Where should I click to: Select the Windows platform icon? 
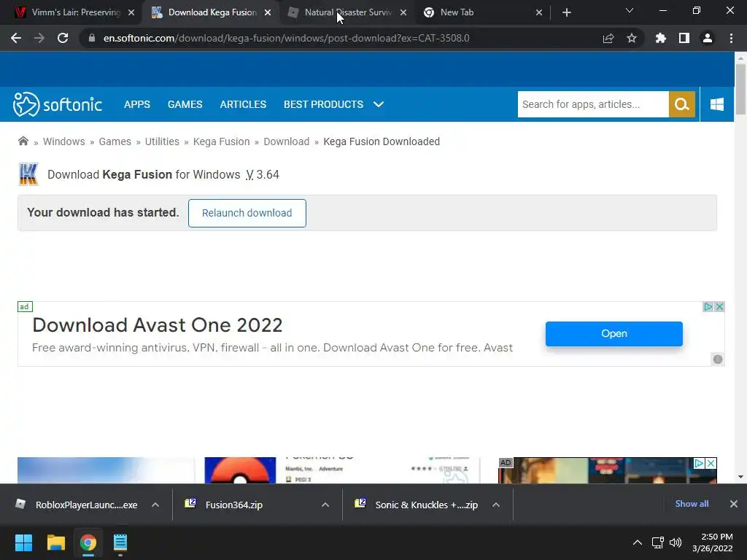point(717,104)
